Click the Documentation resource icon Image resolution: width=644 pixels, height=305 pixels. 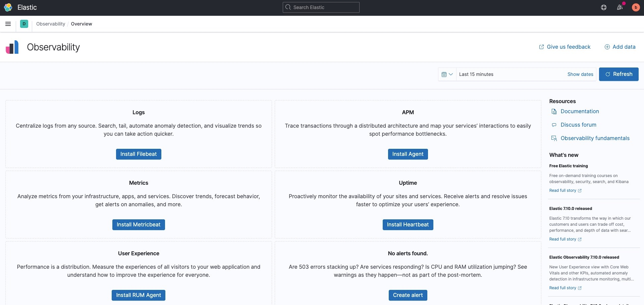pyautogui.click(x=554, y=111)
